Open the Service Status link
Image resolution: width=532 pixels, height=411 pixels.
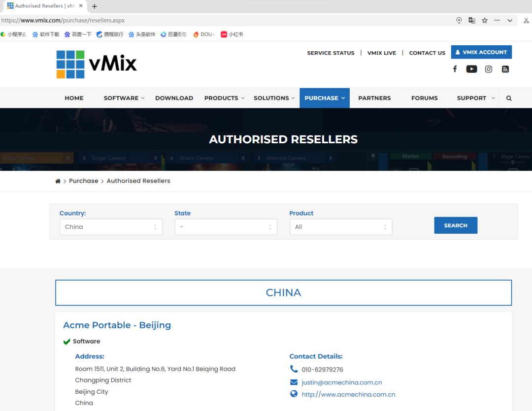(x=331, y=53)
